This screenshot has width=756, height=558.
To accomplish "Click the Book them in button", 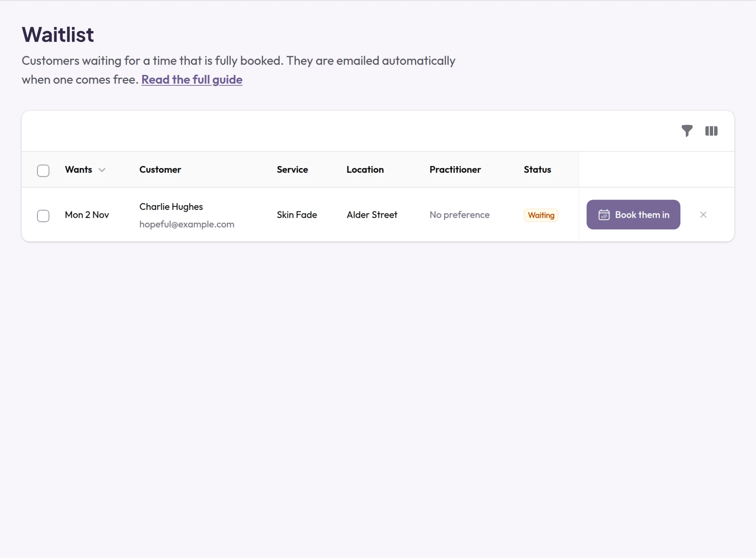I will [x=633, y=214].
